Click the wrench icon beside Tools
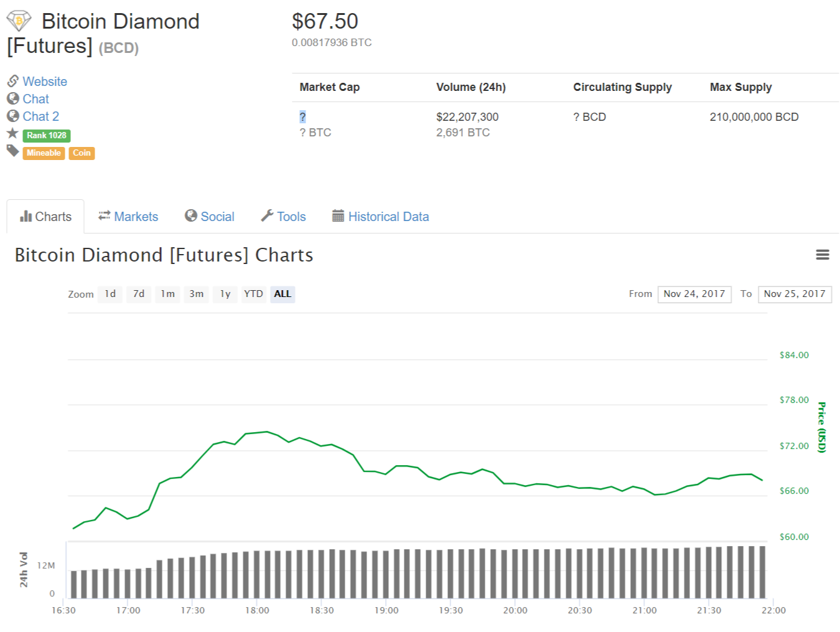840x632 pixels. click(x=267, y=215)
